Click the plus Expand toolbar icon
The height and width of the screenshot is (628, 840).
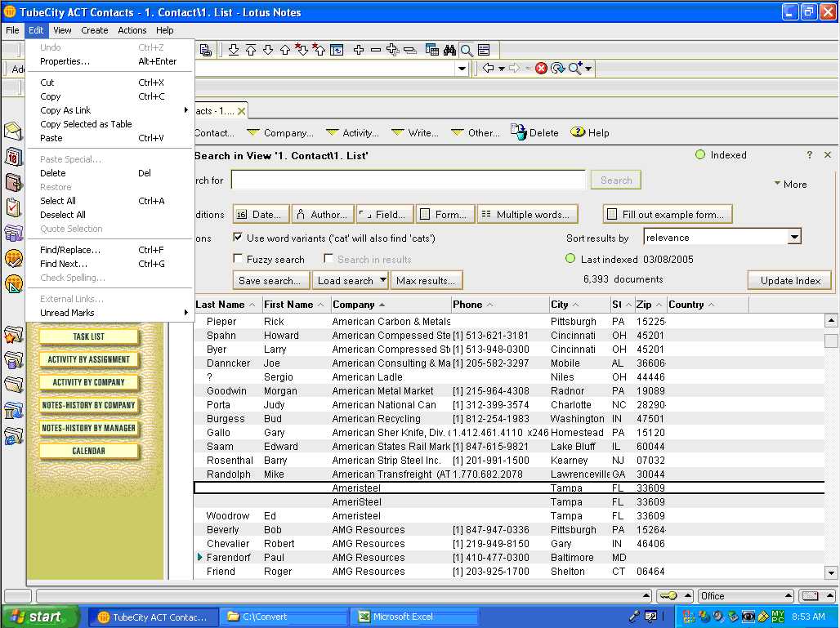pyautogui.click(x=359, y=50)
